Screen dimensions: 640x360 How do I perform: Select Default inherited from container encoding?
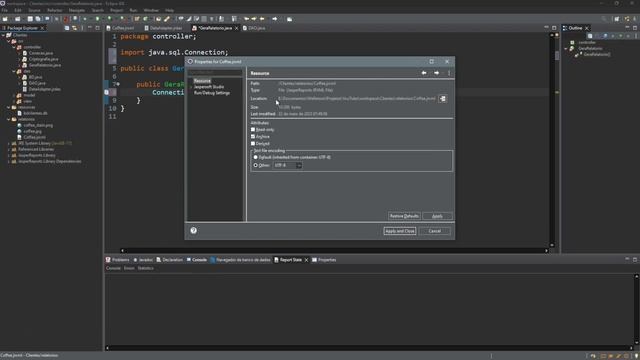(x=256, y=157)
